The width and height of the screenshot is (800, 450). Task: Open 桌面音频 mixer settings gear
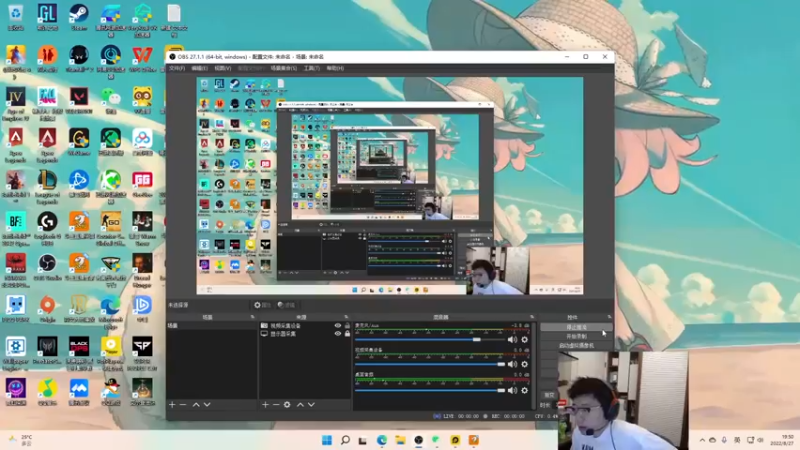(x=524, y=390)
